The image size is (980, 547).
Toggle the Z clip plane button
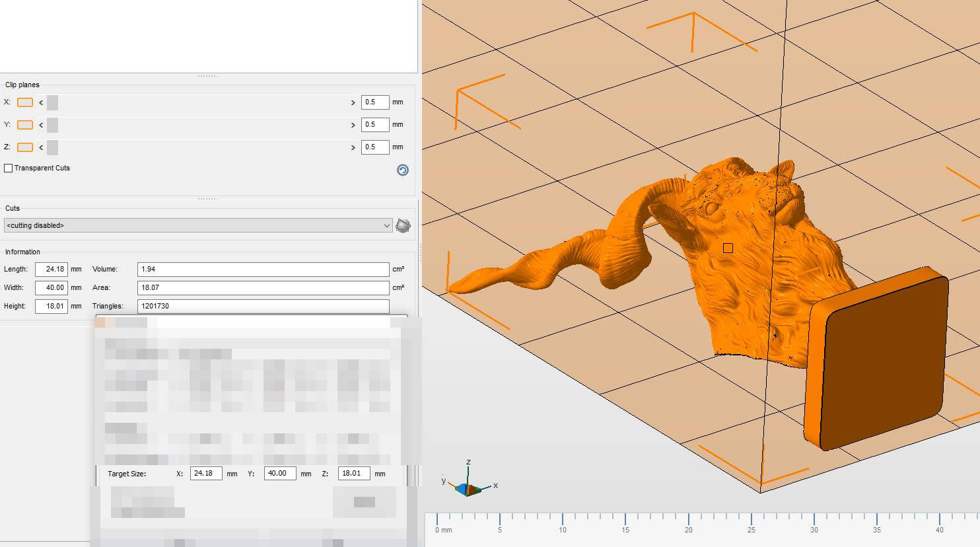(25, 147)
